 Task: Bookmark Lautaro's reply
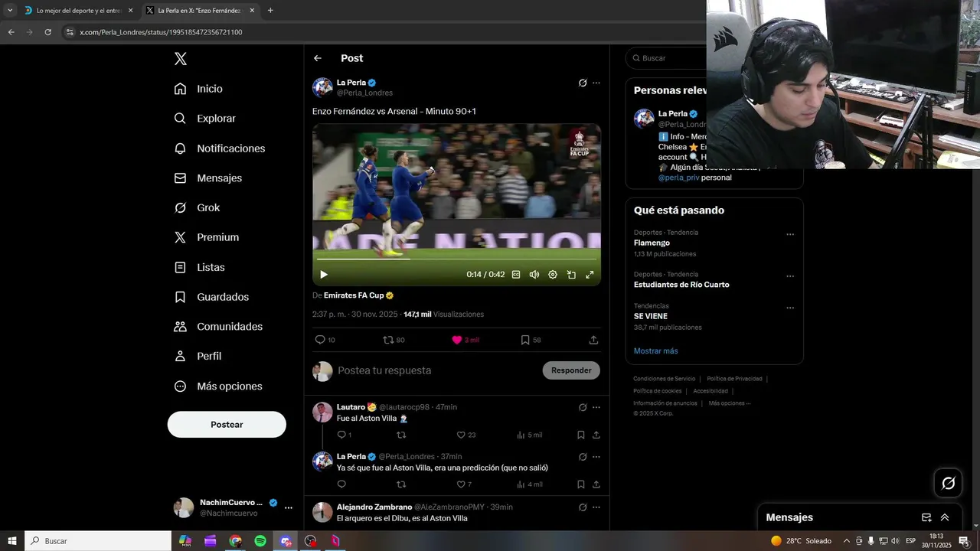(x=581, y=435)
